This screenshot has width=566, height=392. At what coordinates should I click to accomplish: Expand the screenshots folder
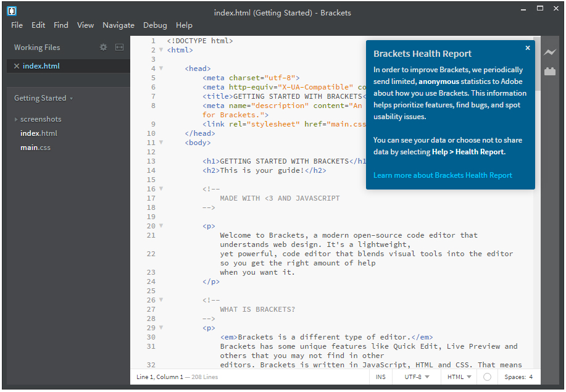(17, 119)
